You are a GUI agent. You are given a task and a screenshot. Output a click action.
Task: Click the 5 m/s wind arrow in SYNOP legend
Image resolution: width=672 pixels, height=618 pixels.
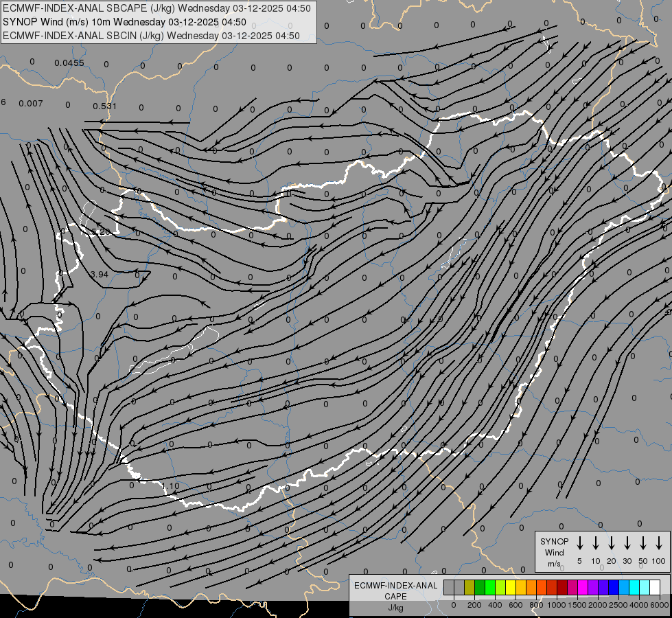[579, 543]
